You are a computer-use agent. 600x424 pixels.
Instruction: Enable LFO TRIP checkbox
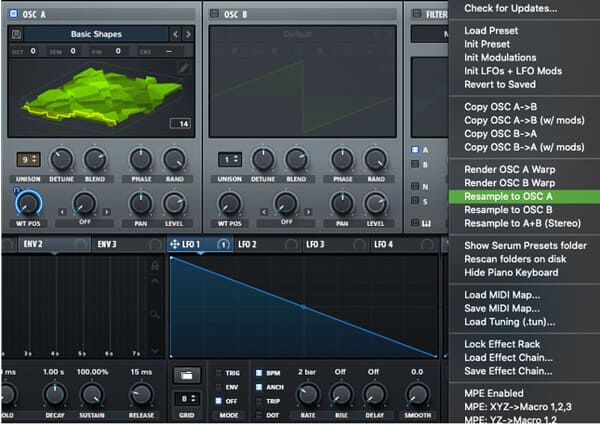(259, 401)
